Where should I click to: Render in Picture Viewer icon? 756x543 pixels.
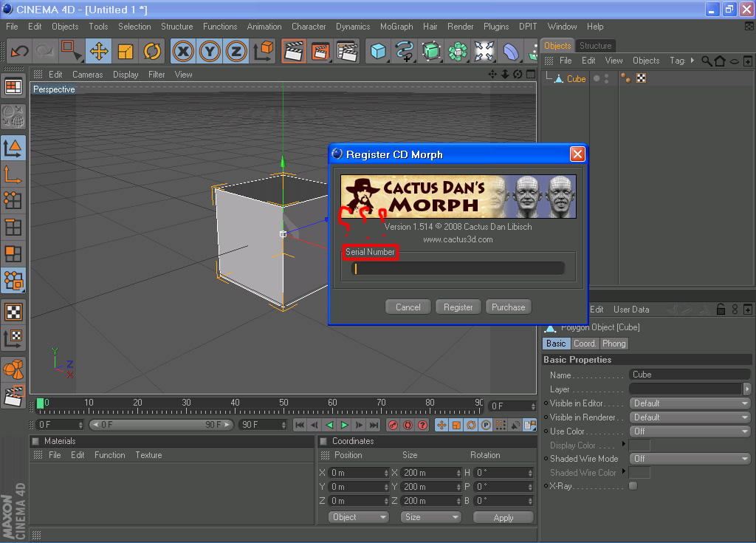pos(320,51)
